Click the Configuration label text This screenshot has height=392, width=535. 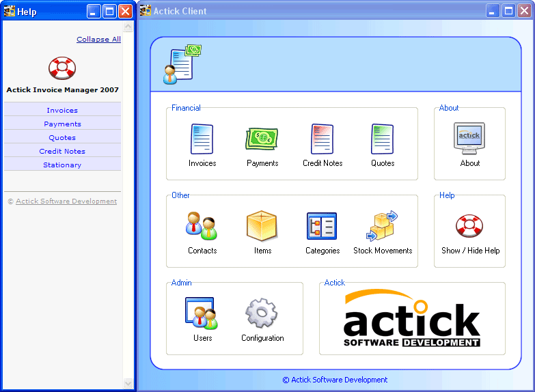[x=262, y=338]
